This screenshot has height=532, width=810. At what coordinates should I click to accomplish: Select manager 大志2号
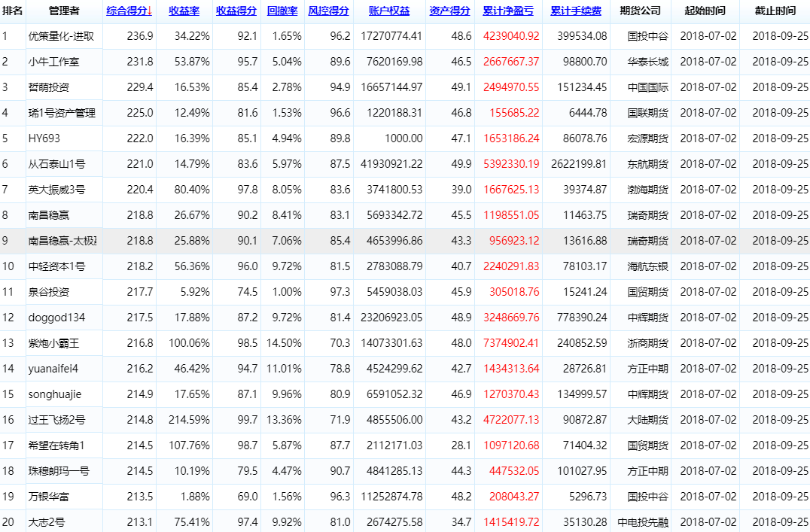click(47, 522)
